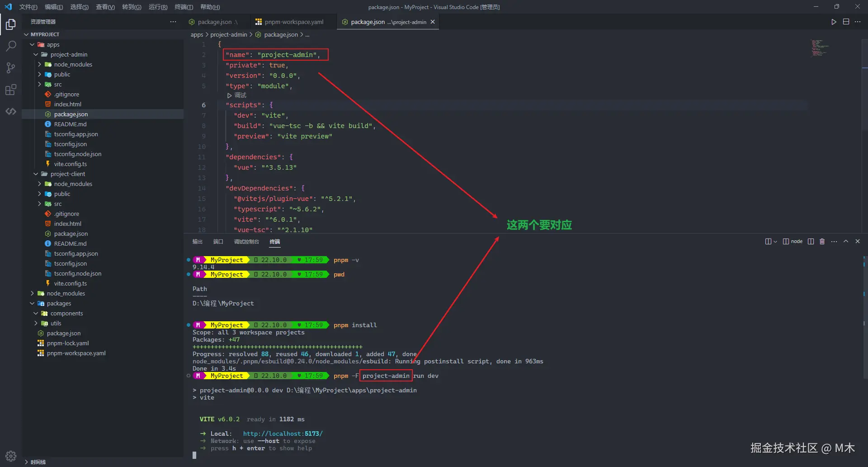This screenshot has height=467, width=868.
Task: Show the 调试控制台 debug console tab
Action: click(x=246, y=242)
